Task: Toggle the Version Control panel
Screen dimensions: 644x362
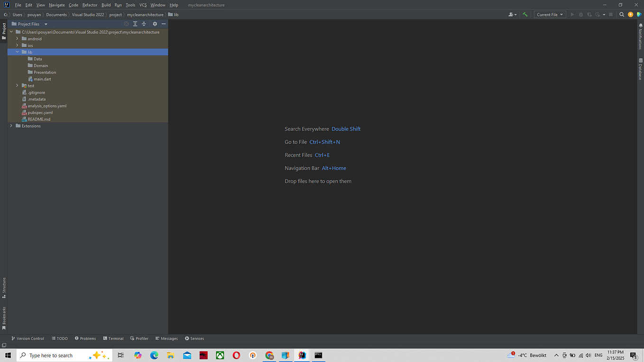Action: point(28,338)
